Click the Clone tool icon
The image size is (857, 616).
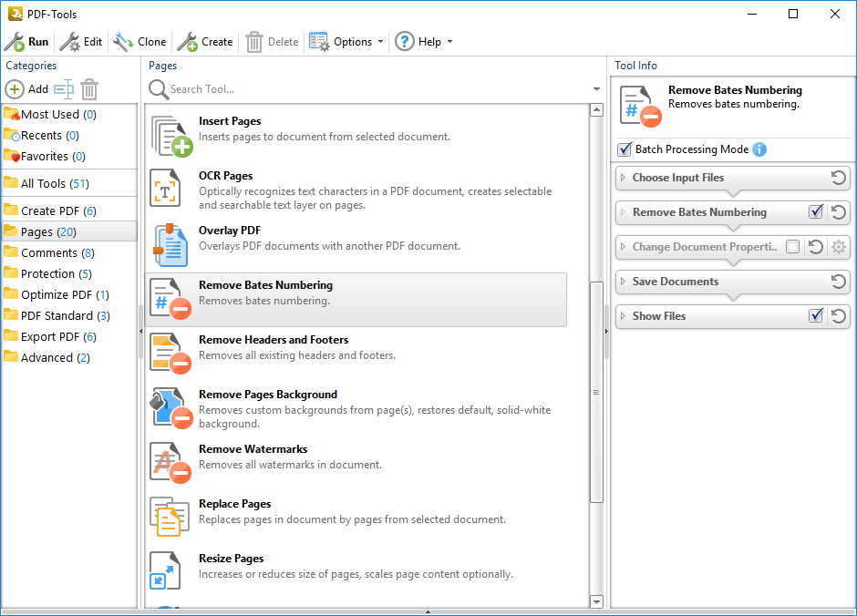[123, 42]
